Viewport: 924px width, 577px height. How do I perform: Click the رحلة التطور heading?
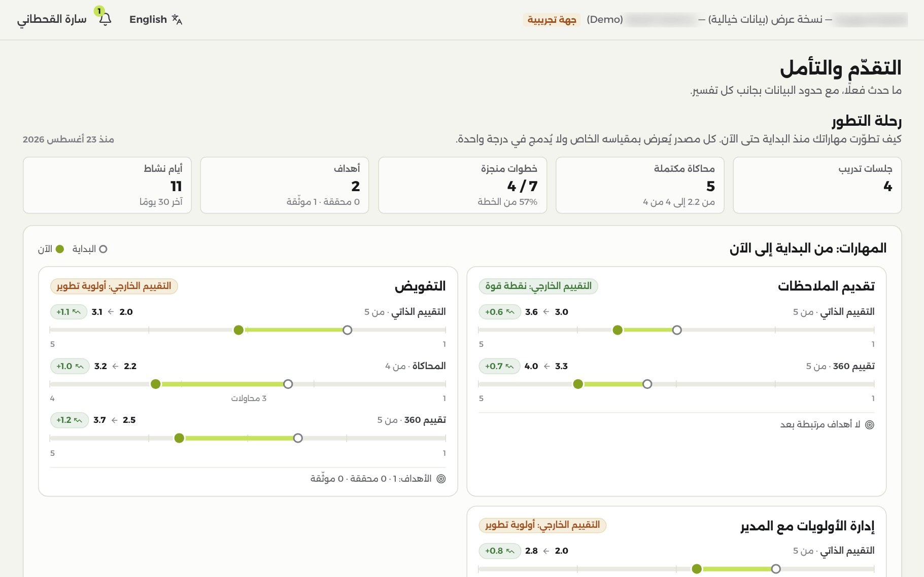[867, 121]
